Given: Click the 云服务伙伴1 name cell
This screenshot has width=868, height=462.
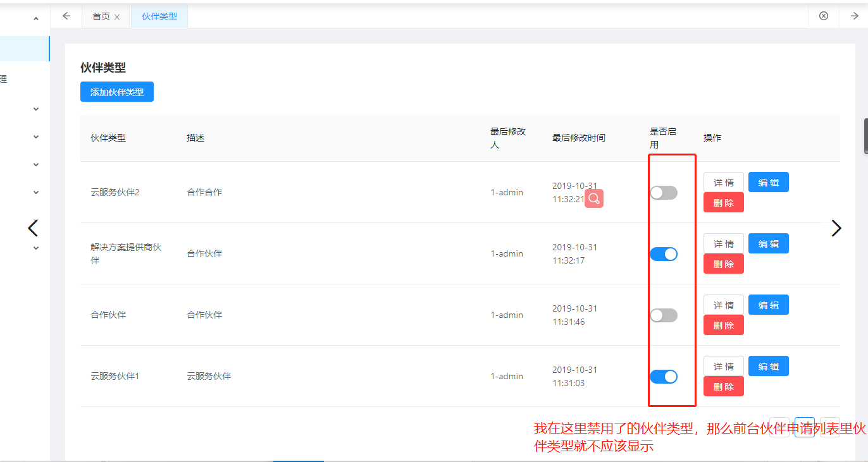Looking at the screenshot, I should tap(115, 376).
